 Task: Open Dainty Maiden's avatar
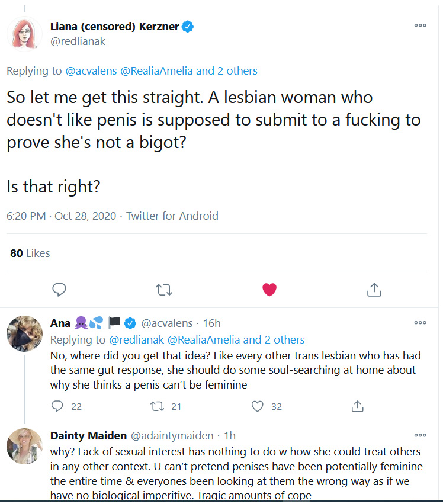pos(24,446)
